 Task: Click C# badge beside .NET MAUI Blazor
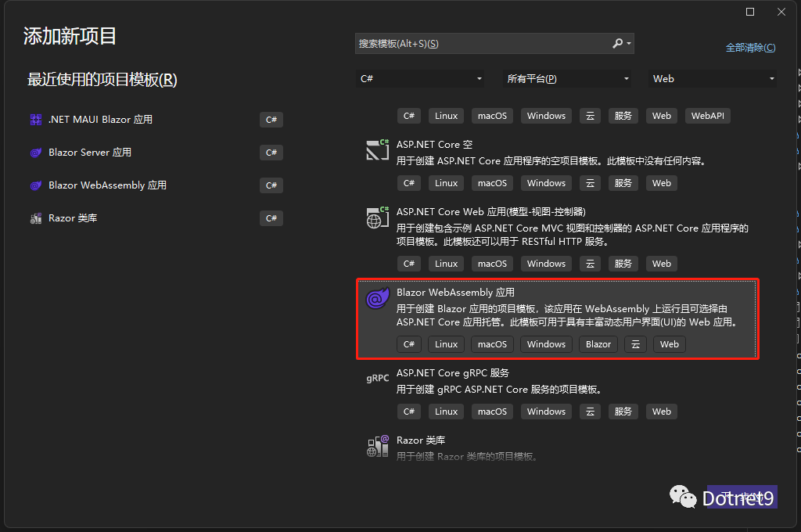271,120
